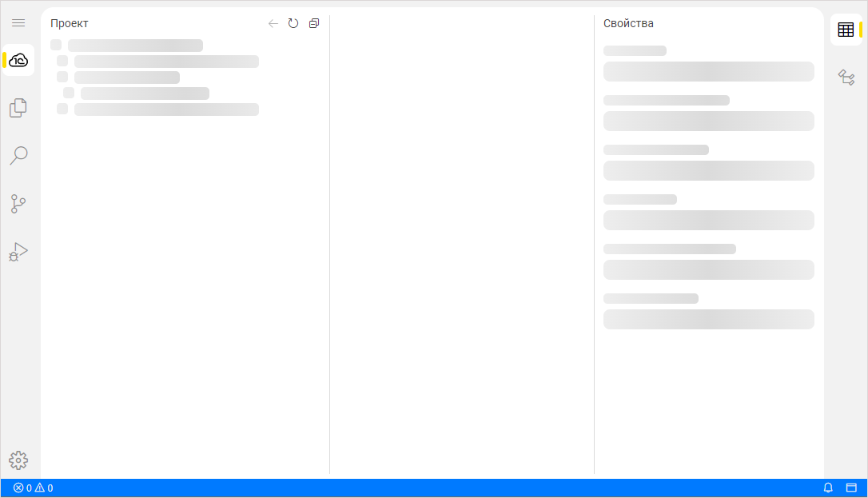Collapse all items in Проект panel

(314, 24)
